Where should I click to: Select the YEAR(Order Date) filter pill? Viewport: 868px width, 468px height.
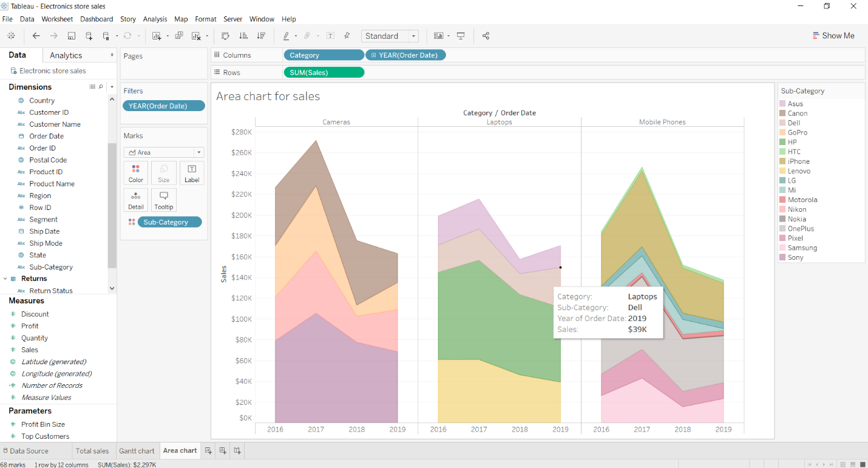[163, 106]
